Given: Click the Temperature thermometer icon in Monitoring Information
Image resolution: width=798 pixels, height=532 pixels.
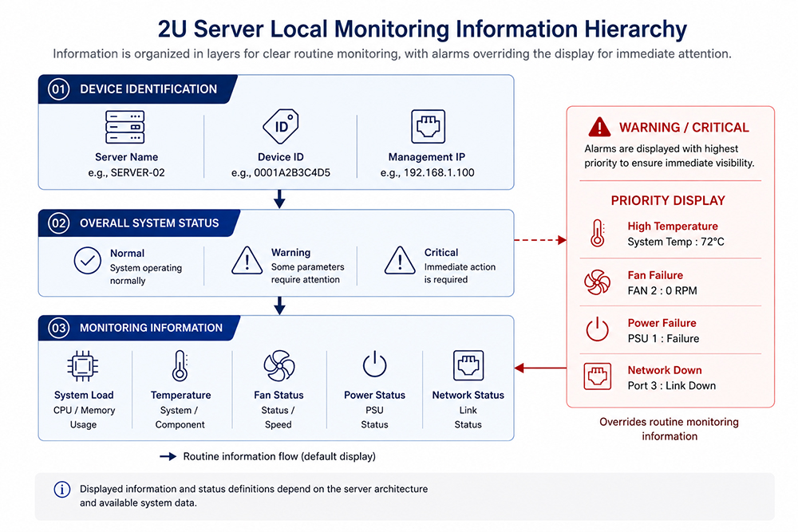Looking at the screenshot, I should pos(180,365).
